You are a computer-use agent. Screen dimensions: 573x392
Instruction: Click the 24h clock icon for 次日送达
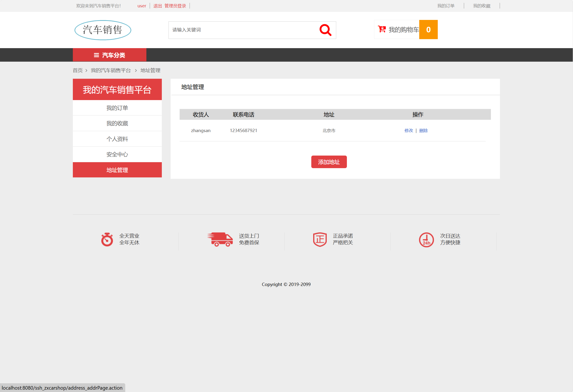426,239
